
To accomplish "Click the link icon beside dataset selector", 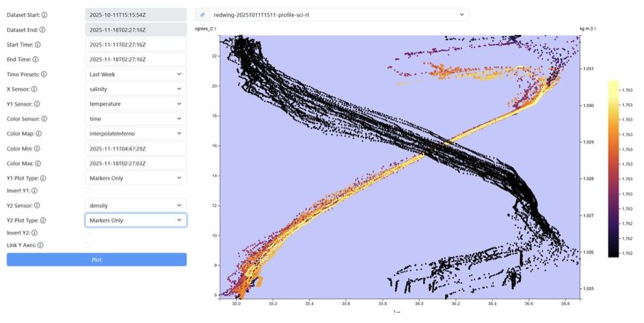I will point(203,14).
